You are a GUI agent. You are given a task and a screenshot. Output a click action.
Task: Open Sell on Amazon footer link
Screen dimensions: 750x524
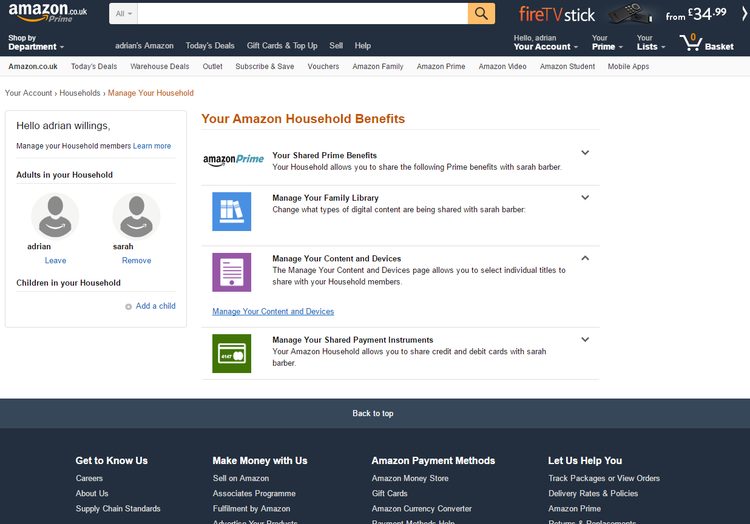click(x=241, y=478)
